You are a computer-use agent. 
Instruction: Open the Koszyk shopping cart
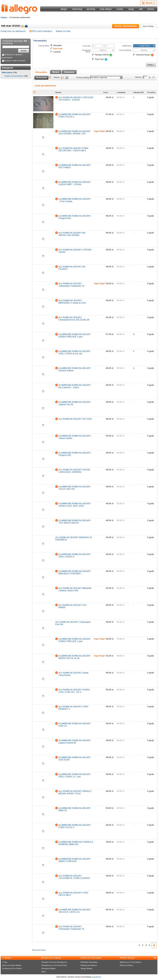tap(148, 3)
